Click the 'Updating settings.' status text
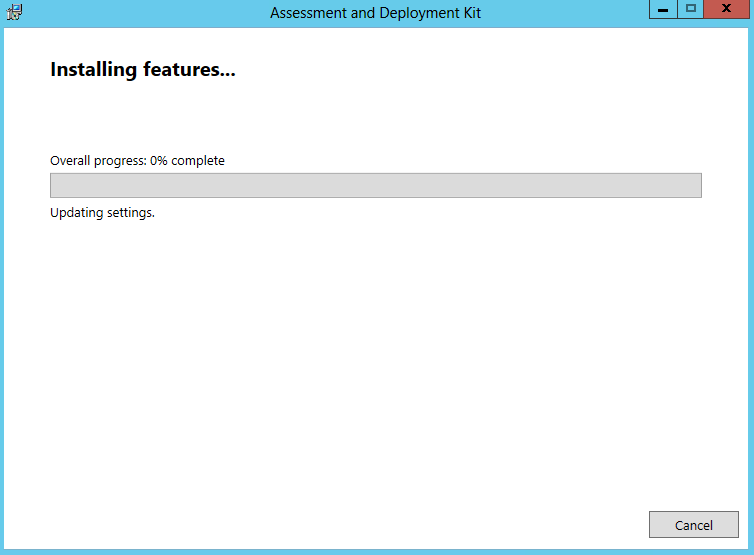This screenshot has height=555, width=754. (102, 213)
